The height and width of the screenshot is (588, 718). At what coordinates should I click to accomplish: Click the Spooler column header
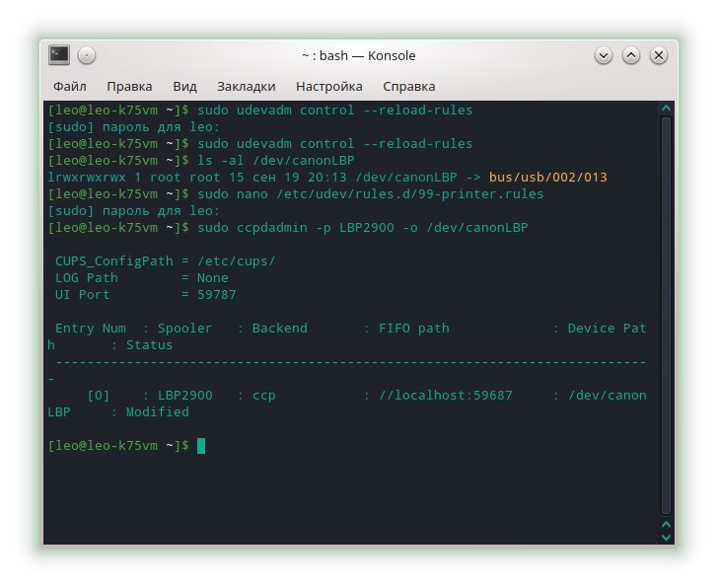(184, 329)
